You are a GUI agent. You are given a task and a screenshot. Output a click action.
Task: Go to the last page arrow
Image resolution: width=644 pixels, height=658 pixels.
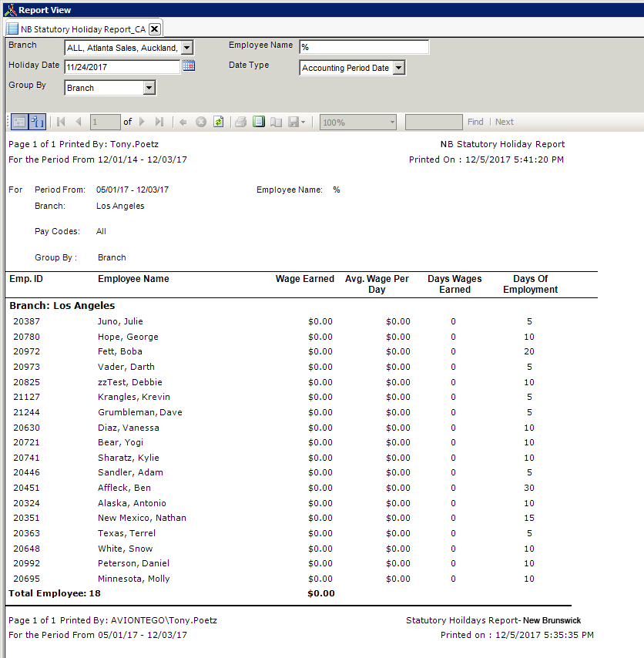[x=159, y=122]
